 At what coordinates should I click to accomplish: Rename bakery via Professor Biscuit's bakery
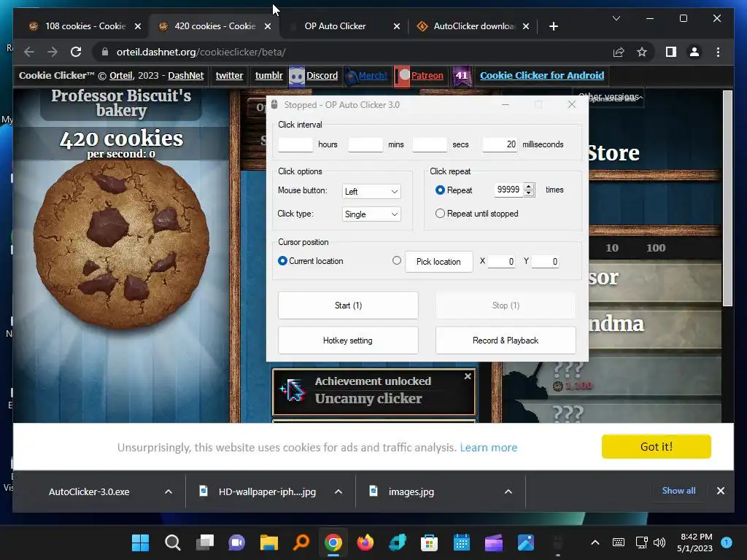pos(121,103)
